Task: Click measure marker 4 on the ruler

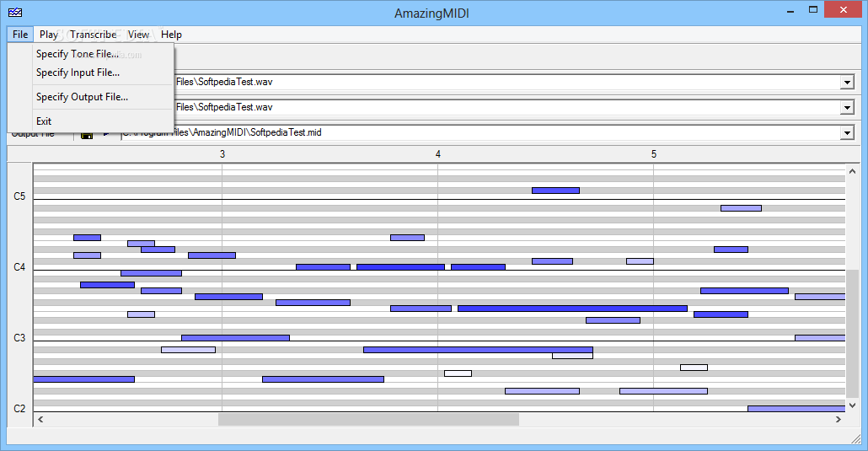Action: [x=438, y=154]
